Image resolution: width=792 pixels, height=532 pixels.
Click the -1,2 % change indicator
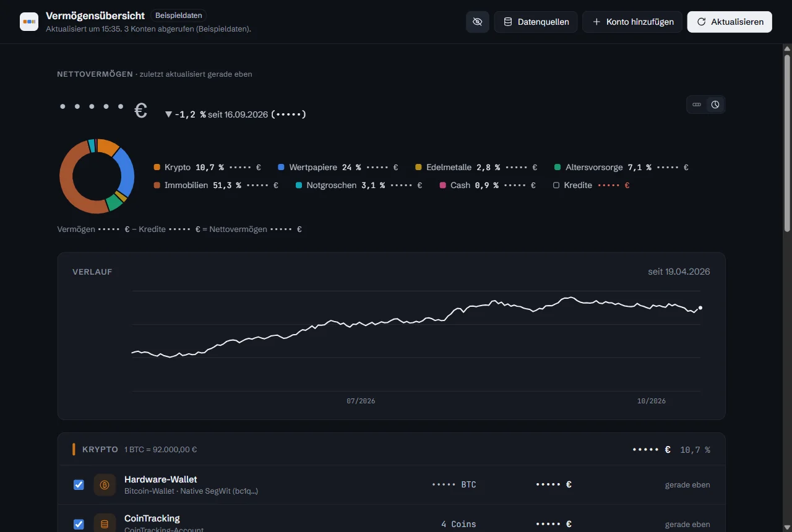185,114
